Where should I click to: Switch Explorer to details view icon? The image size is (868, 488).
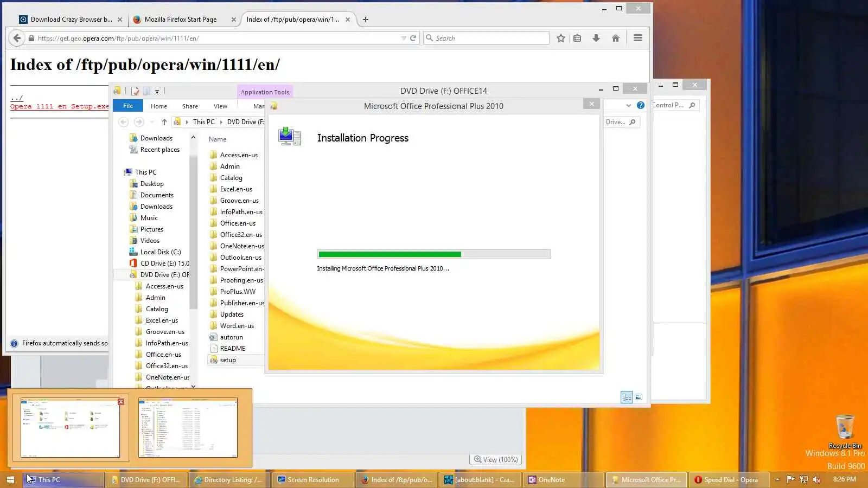[x=627, y=397]
